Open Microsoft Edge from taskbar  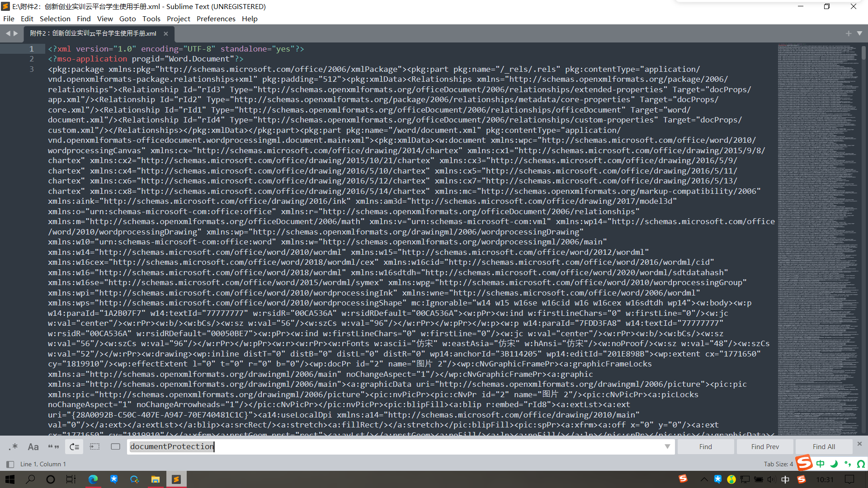(93, 479)
